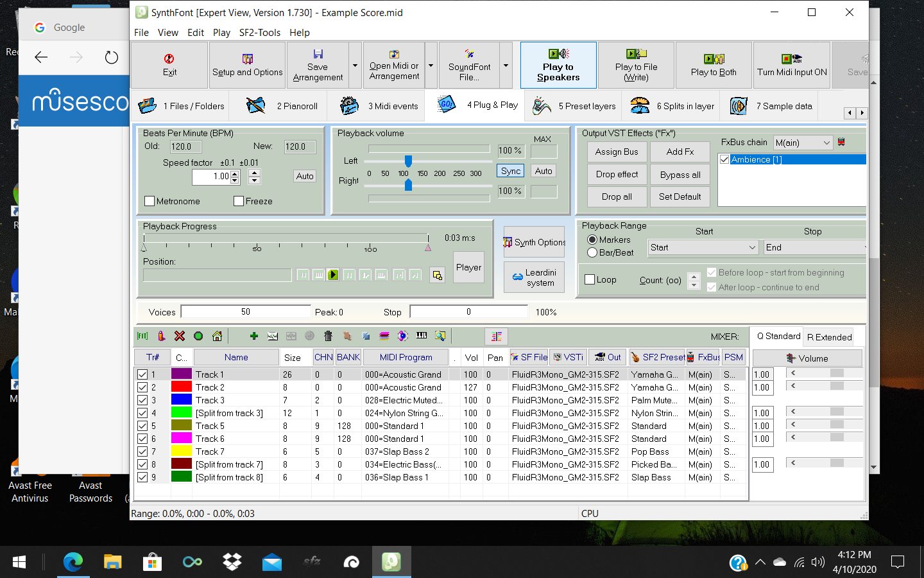Click the Player button
The height and width of the screenshot is (578, 924).
point(469,268)
